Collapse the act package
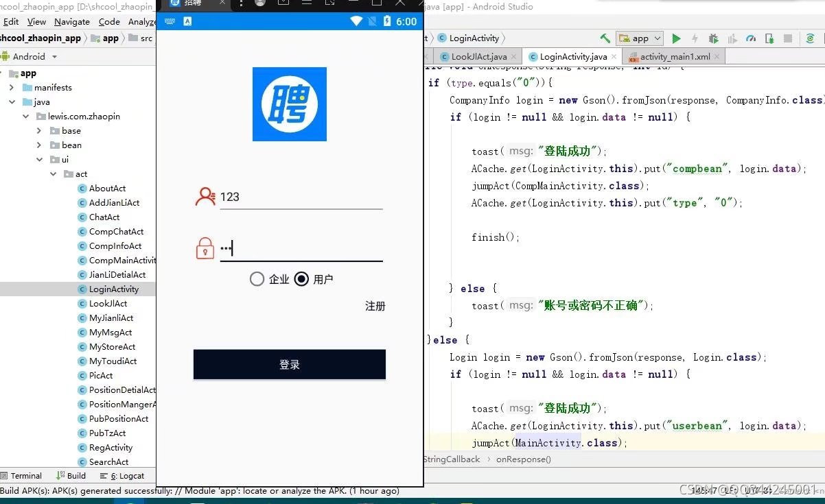The image size is (825, 504). tap(53, 174)
